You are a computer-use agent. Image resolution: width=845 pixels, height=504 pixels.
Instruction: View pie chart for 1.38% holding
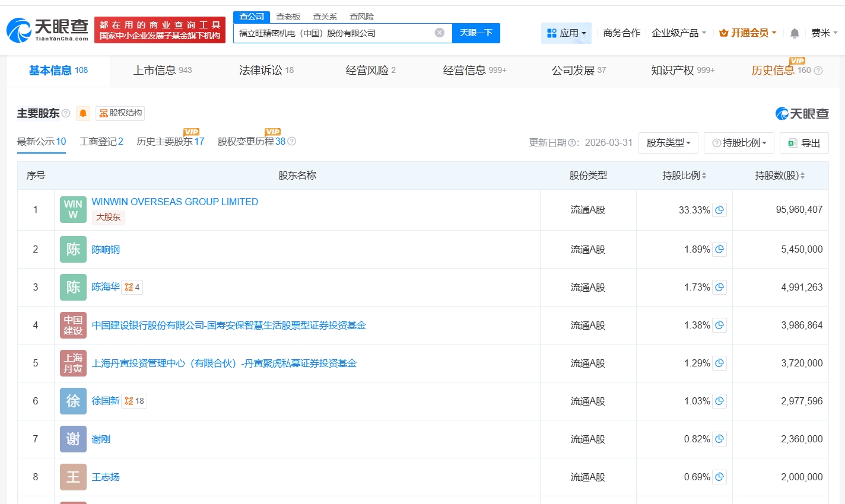click(719, 326)
